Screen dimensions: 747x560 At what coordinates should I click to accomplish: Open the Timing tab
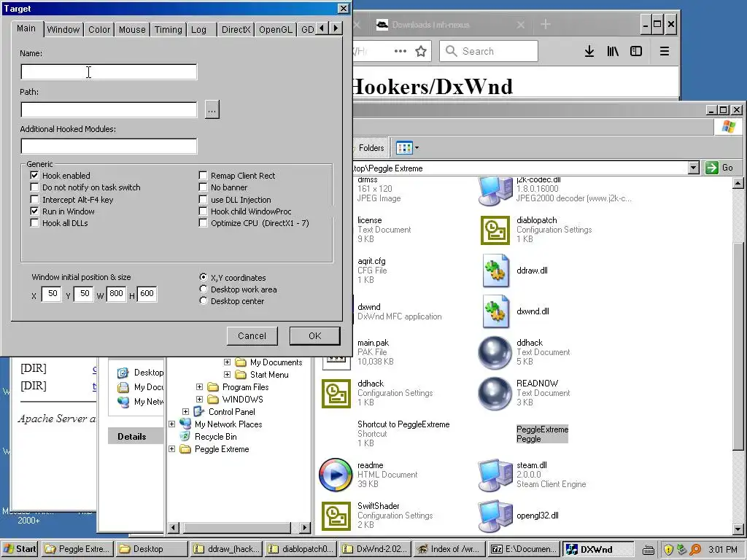(x=169, y=29)
